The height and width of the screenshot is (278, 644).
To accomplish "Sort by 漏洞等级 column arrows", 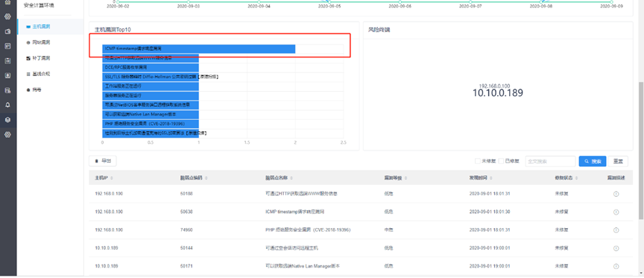I will tap(405, 178).
